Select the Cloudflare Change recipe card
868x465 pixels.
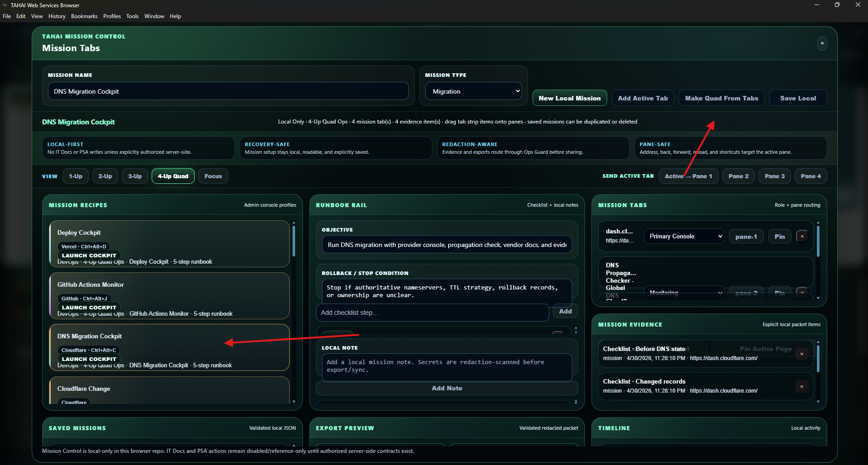pos(169,390)
